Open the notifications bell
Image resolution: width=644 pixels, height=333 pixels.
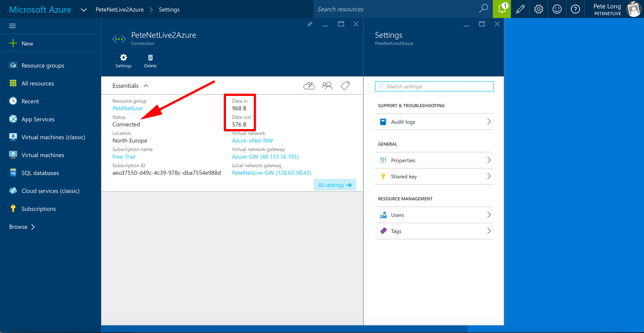(502, 9)
